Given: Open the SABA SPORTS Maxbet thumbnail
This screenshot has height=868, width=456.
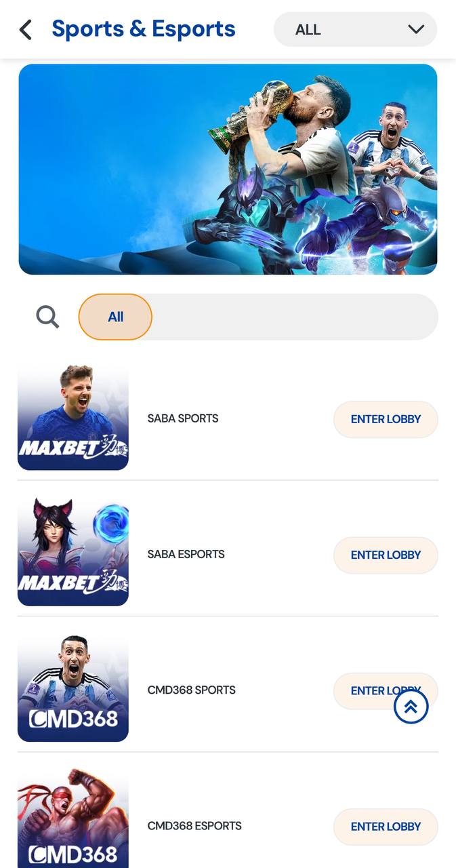Looking at the screenshot, I should click(x=73, y=416).
